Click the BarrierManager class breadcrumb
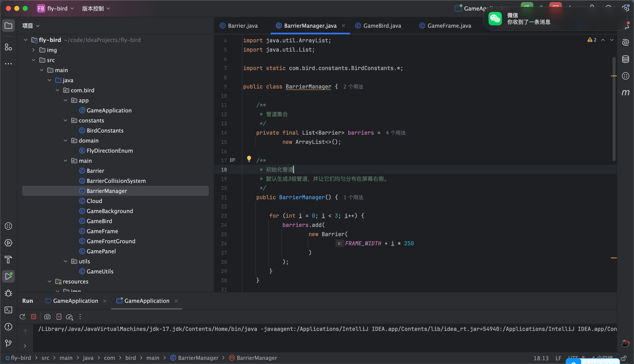This screenshot has width=634, height=364. pos(194,358)
